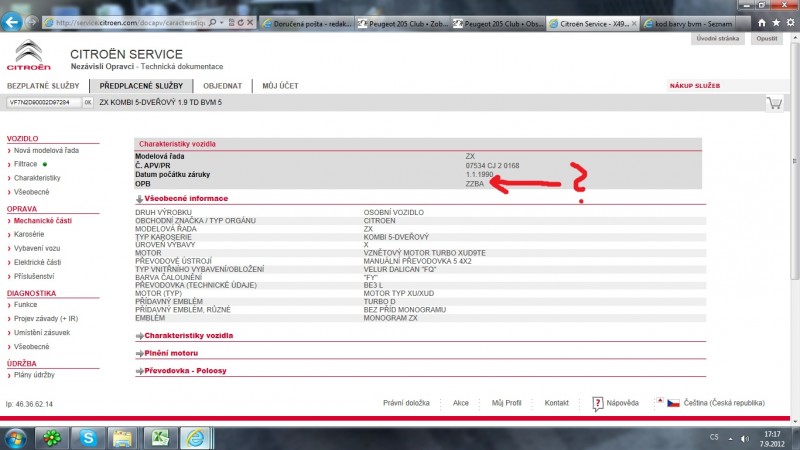Image resolution: width=800 pixels, height=450 pixels.
Task: Collapse the Všeobecné informace section
Action: 139,199
